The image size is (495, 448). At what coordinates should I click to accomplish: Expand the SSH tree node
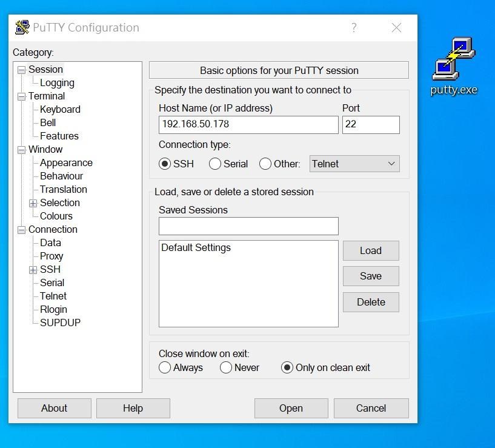[x=33, y=270]
